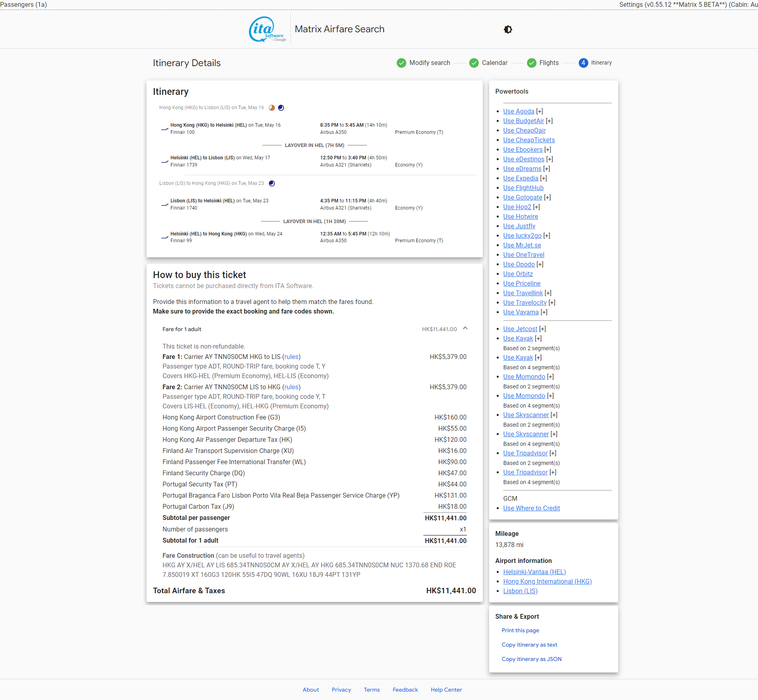Expand the plus next to Use Expedia
Image resolution: width=758 pixels, height=700 pixels.
543,178
